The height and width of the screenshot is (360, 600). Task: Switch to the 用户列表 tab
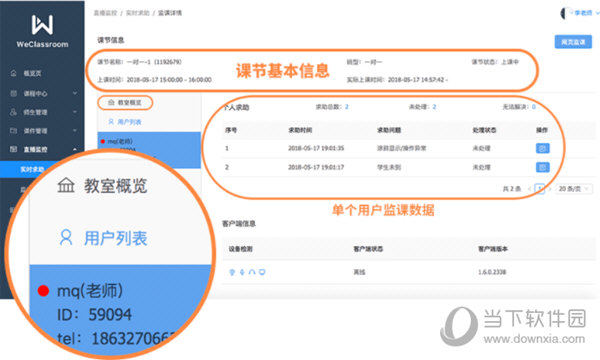click(x=125, y=122)
